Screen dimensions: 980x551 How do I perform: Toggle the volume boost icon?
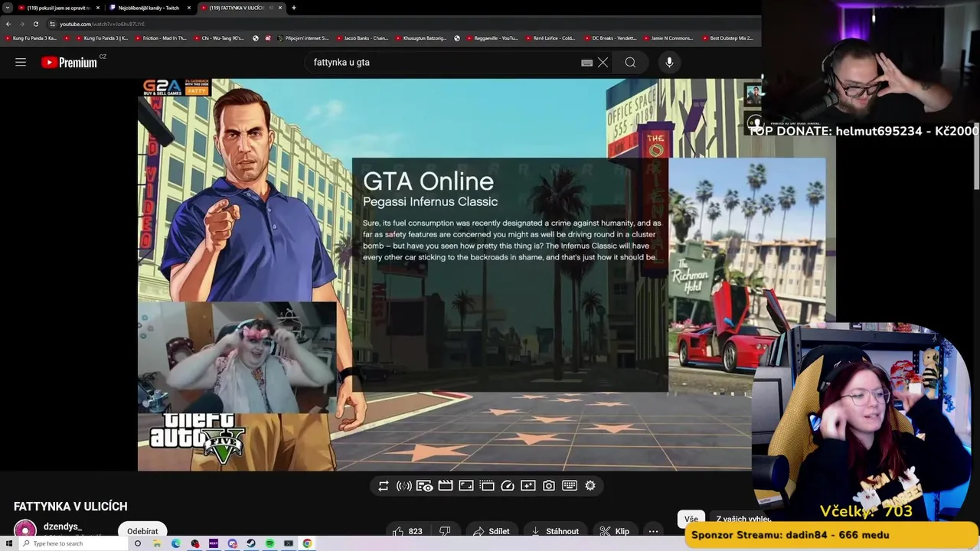pos(404,485)
